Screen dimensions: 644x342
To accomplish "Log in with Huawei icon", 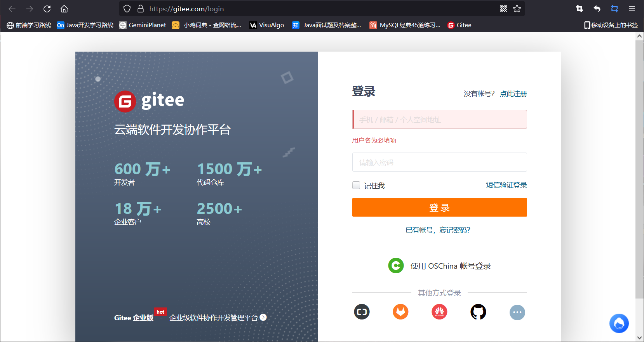I will (x=439, y=312).
